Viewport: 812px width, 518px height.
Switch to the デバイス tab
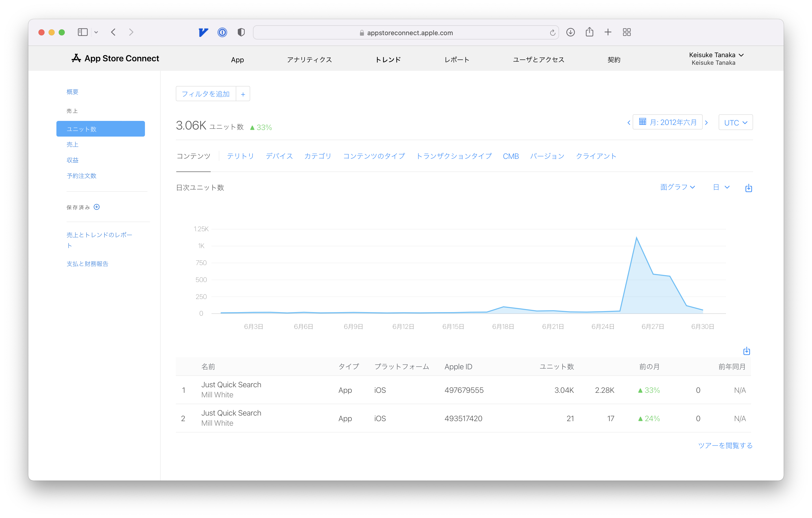(279, 156)
